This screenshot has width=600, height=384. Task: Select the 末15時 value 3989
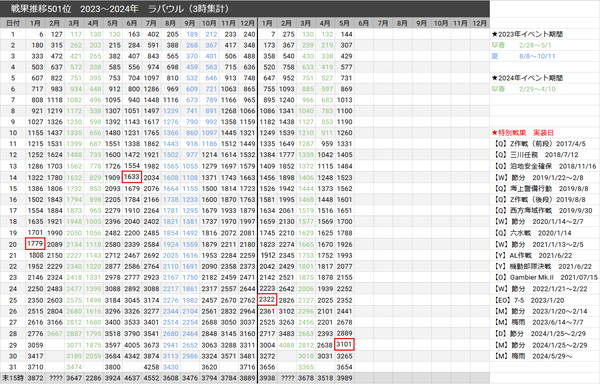344,378
